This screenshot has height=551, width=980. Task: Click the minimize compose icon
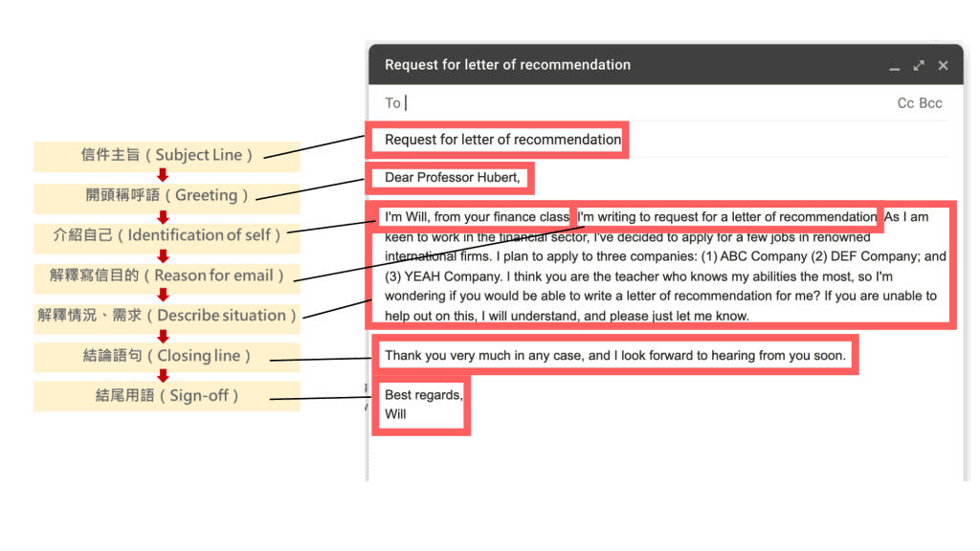point(895,65)
